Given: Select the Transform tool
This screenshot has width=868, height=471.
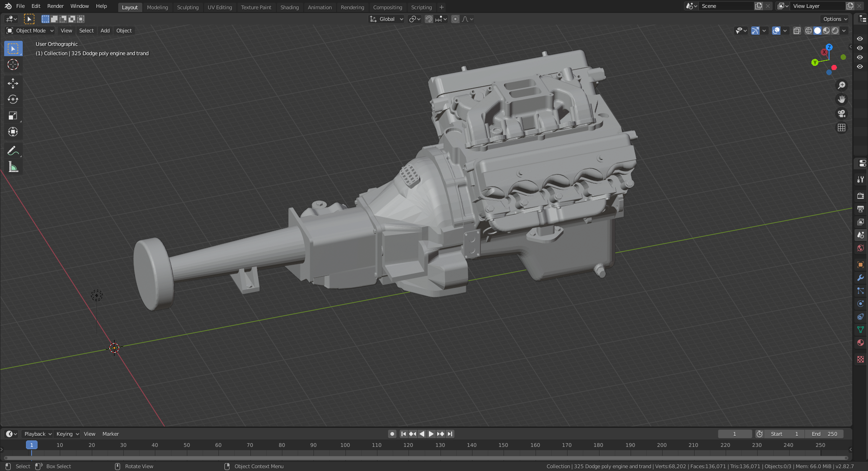Looking at the screenshot, I should (x=13, y=132).
